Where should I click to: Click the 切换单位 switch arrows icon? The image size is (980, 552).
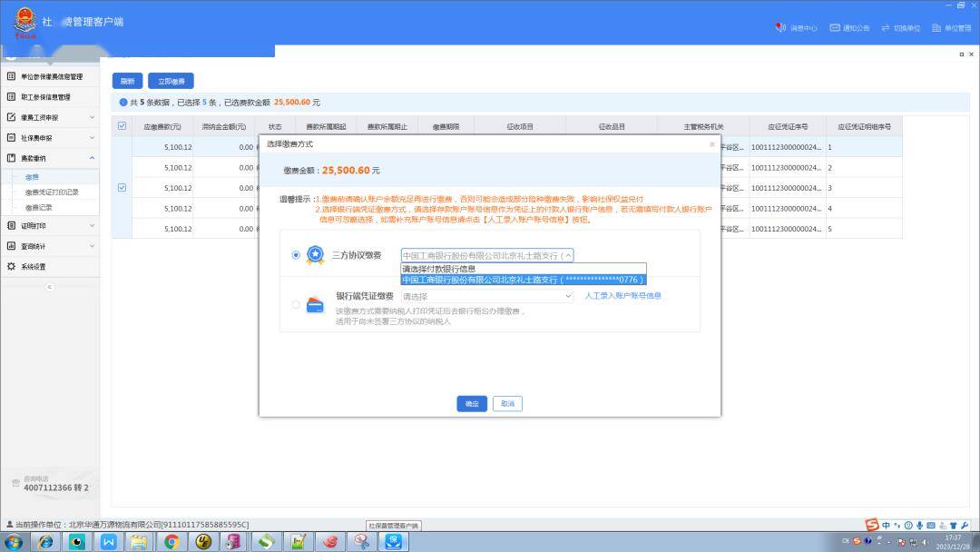coord(885,28)
